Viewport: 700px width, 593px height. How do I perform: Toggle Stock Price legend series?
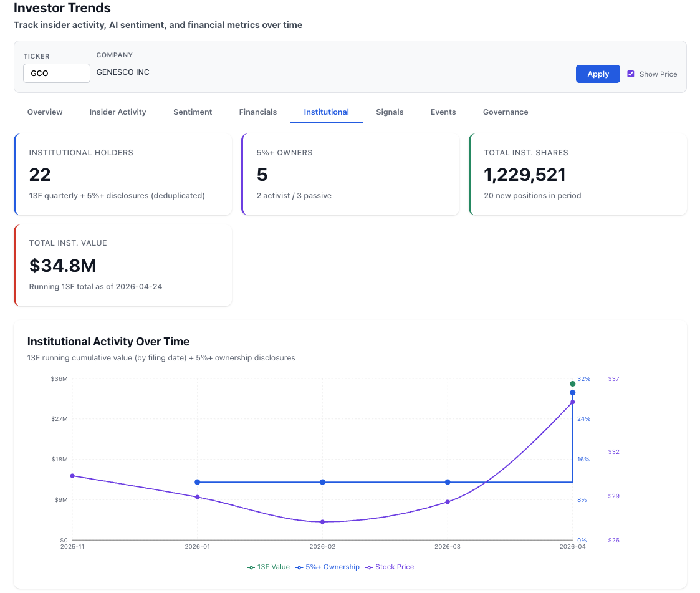point(390,567)
